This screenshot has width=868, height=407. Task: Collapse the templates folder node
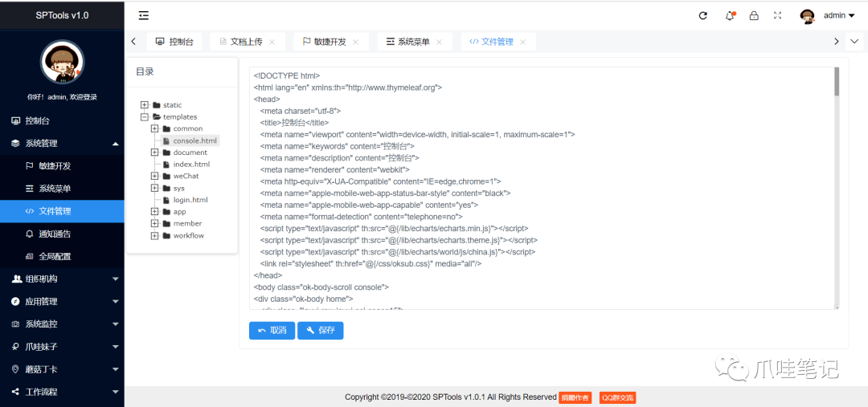coord(145,116)
